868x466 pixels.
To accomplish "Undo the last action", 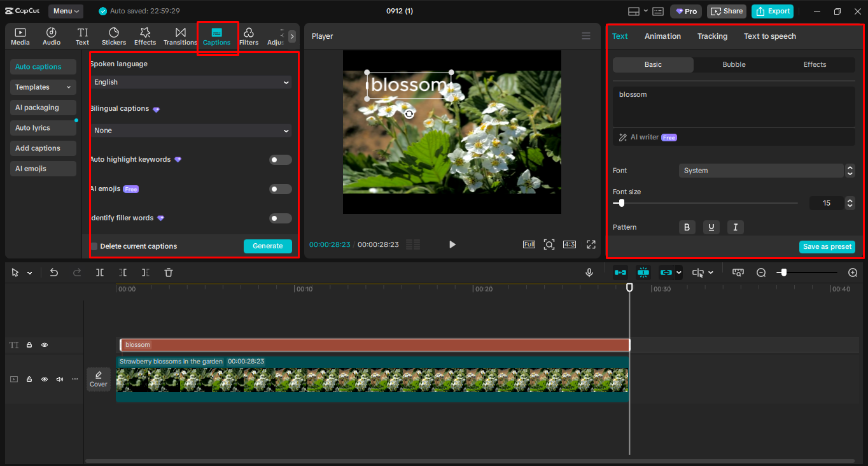I will 53,272.
